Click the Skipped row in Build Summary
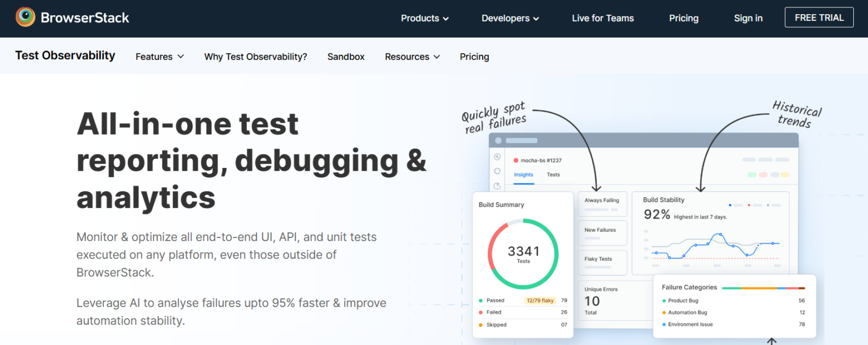Screen dimensions: 868x345 (523, 325)
